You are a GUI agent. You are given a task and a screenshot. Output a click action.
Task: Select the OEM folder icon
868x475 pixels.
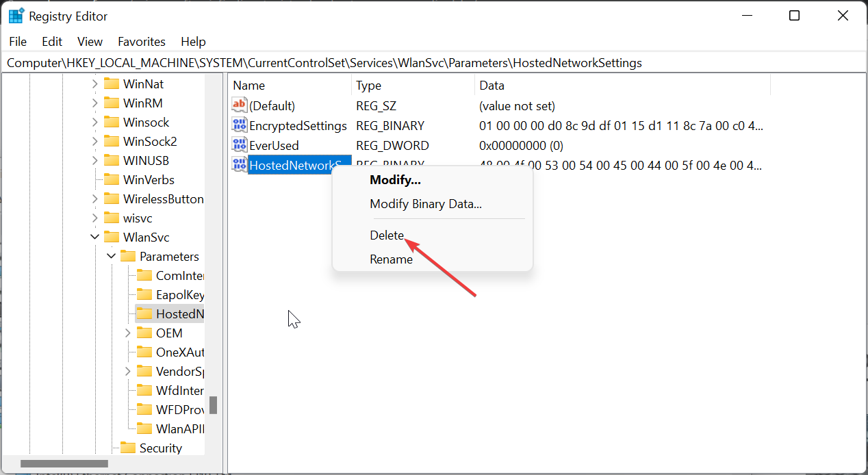coord(144,333)
